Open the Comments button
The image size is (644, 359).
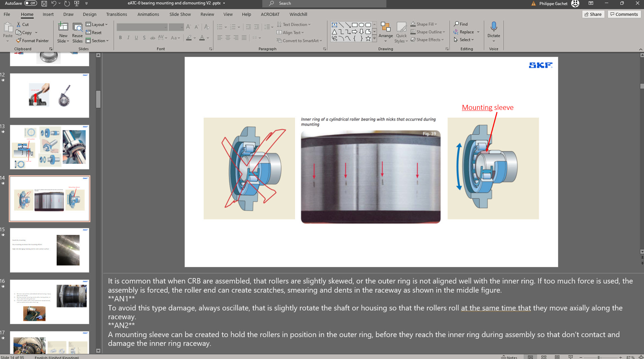click(624, 14)
